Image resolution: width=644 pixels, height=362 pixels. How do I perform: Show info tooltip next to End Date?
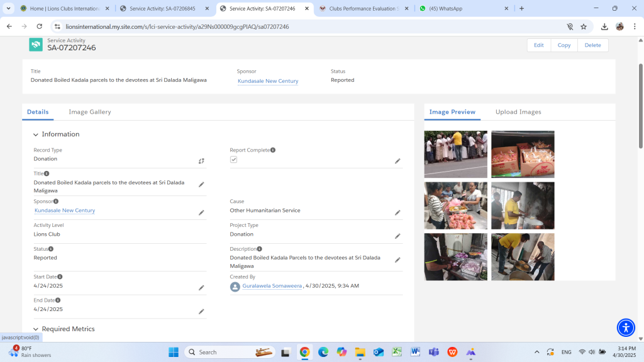[58, 300]
